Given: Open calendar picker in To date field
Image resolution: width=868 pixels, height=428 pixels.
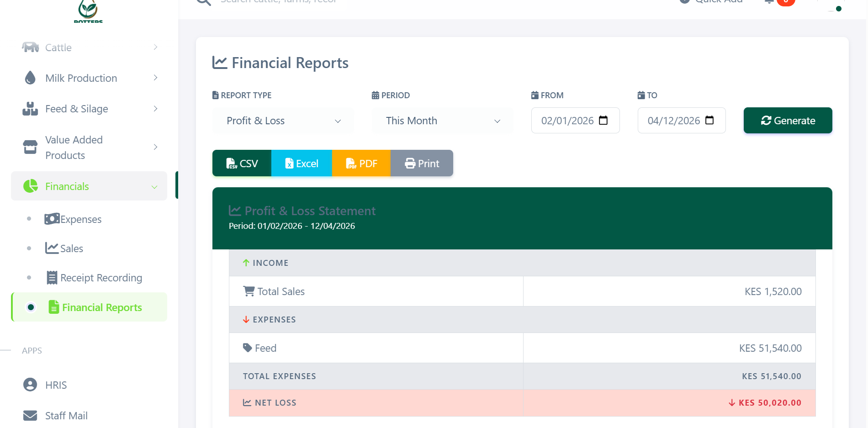Looking at the screenshot, I should click(x=709, y=121).
